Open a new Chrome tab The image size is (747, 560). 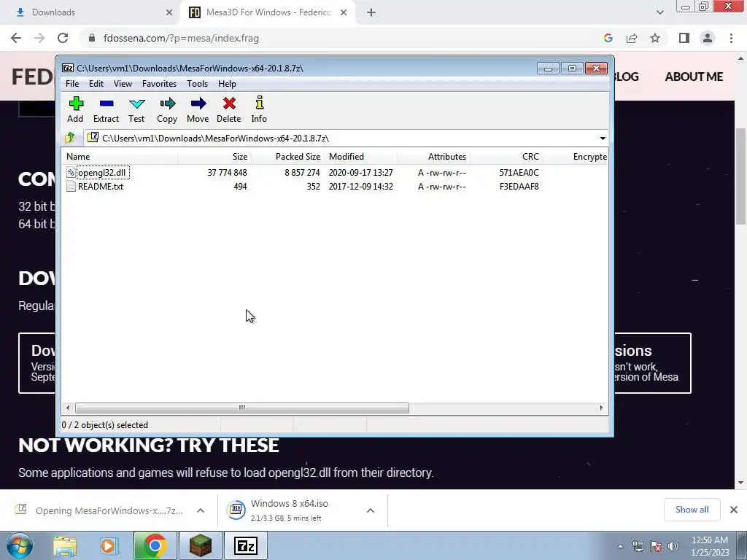tap(371, 12)
